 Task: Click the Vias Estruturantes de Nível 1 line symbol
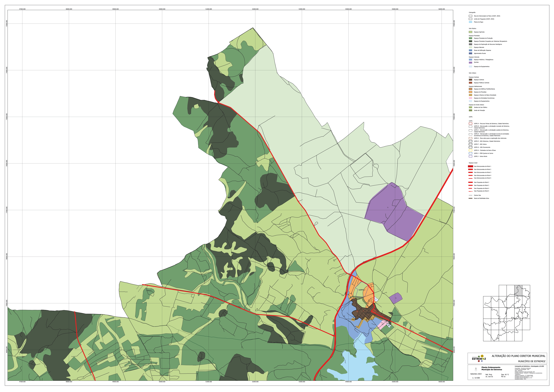coord(471,166)
